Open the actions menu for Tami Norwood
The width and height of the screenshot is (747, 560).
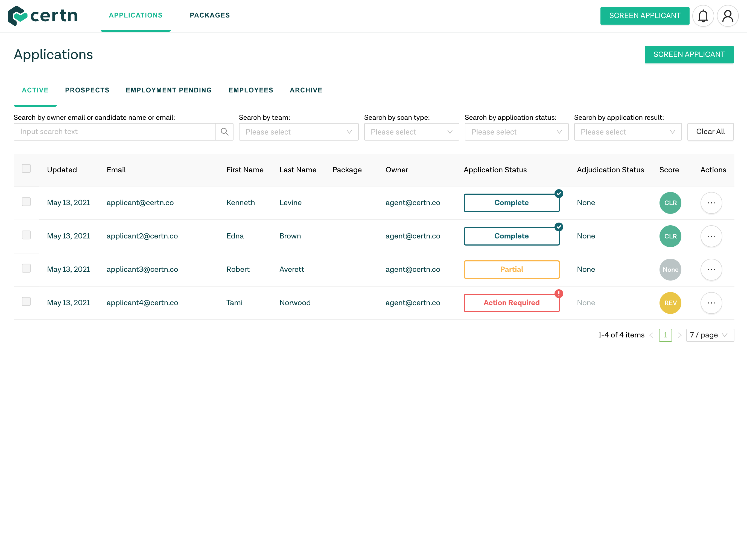pos(711,303)
